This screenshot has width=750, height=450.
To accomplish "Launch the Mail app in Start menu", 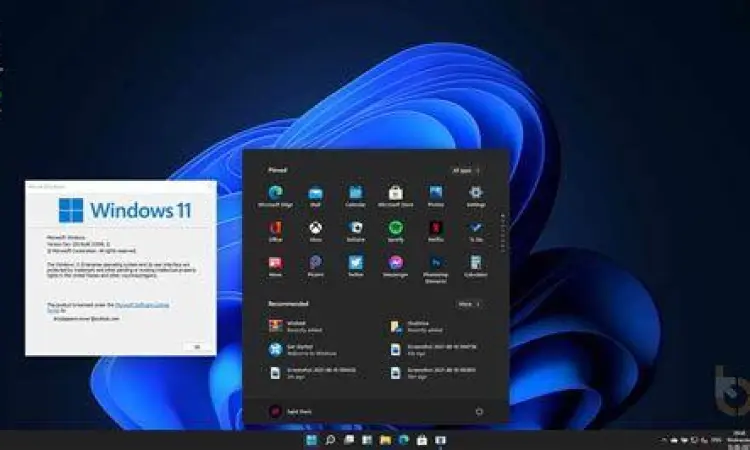I will [315, 193].
